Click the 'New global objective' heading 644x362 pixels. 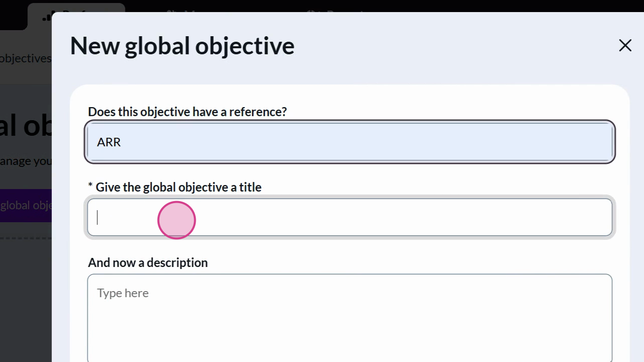[x=182, y=46]
